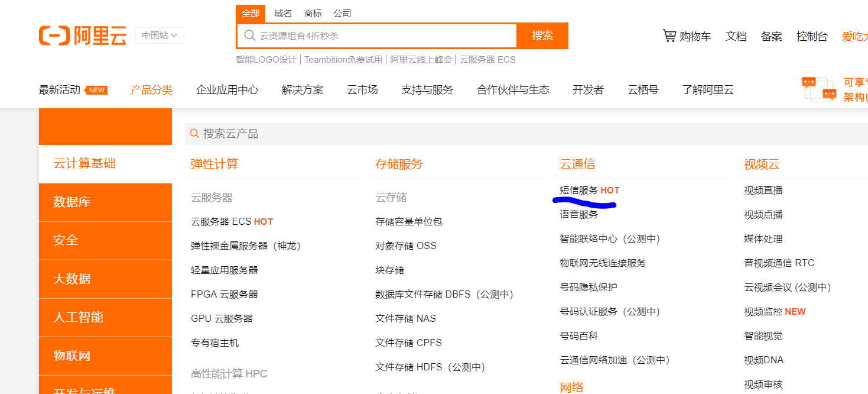Open GPU 云服务器
The height and width of the screenshot is (394, 868).
(222, 318)
